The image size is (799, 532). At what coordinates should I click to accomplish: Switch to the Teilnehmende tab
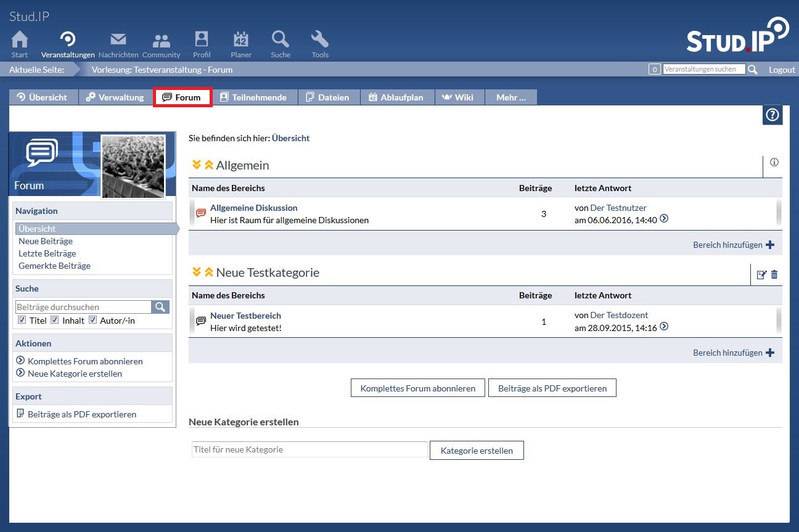253,97
